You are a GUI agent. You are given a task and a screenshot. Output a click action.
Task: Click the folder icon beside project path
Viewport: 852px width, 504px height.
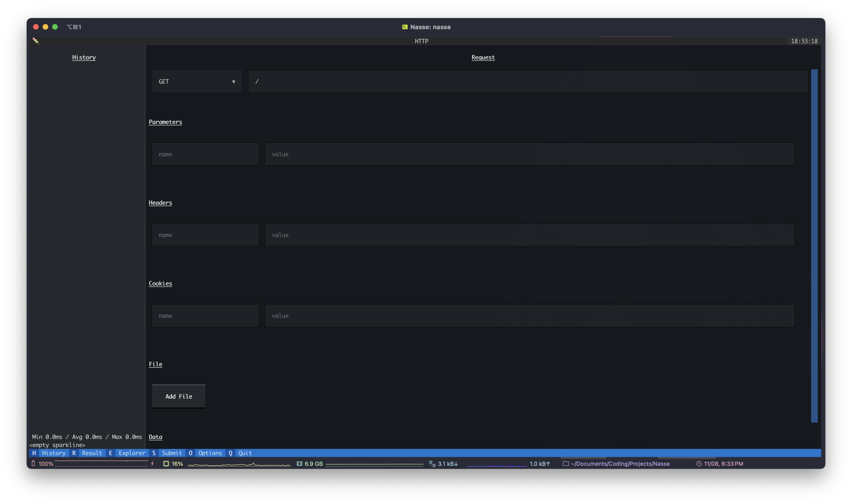(566, 464)
